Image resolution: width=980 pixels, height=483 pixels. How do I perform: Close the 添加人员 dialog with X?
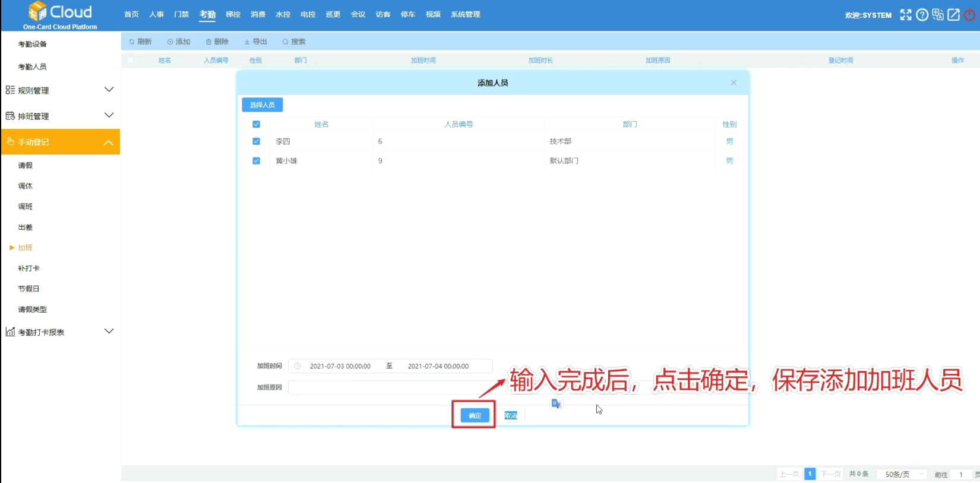coord(734,82)
